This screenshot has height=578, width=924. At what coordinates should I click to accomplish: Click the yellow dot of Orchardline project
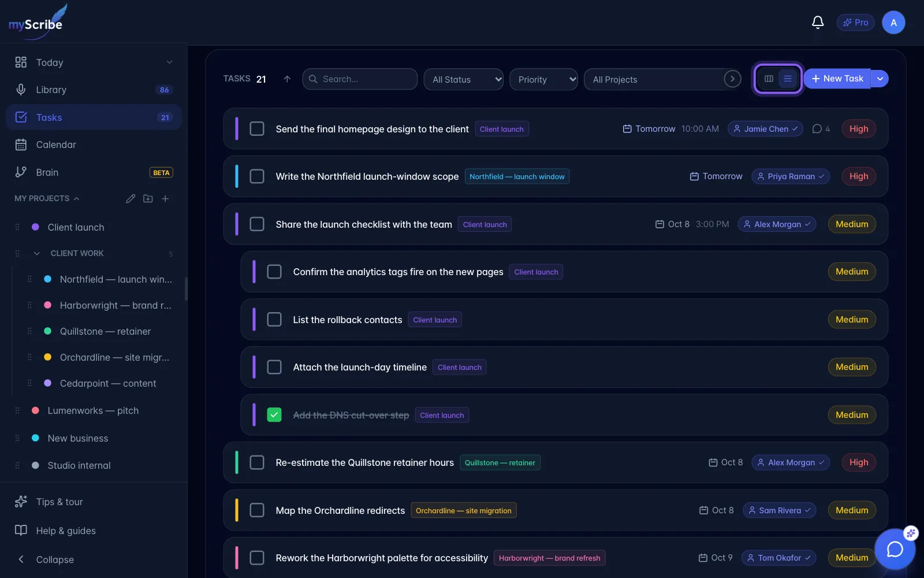[x=48, y=357]
